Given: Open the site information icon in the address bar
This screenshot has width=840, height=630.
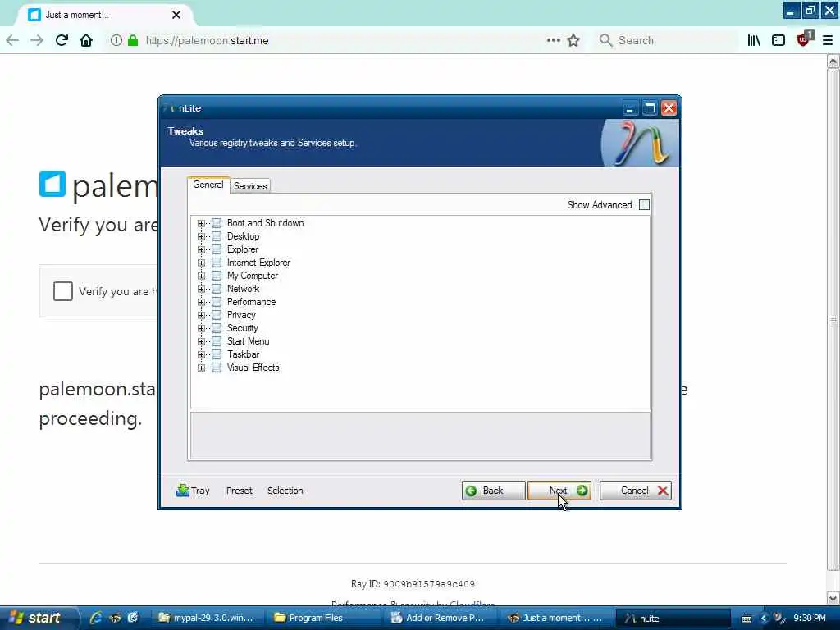Looking at the screenshot, I should click(x=116, y=41).
